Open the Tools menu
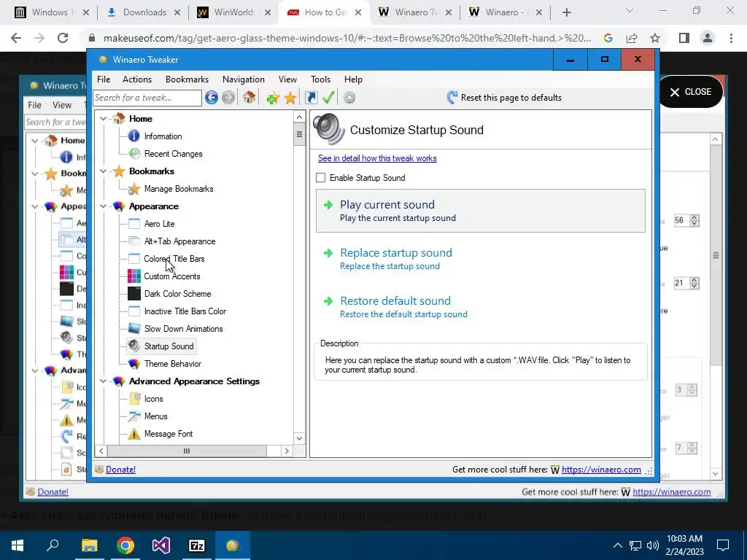The height and width of the screenshot is (560, 747). [321, 79]
